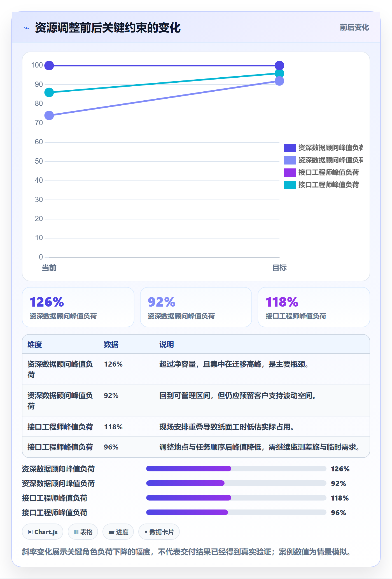Click the 目标 x-axis label
This screenshot has width=392, height=579.
tap(279, 268)
